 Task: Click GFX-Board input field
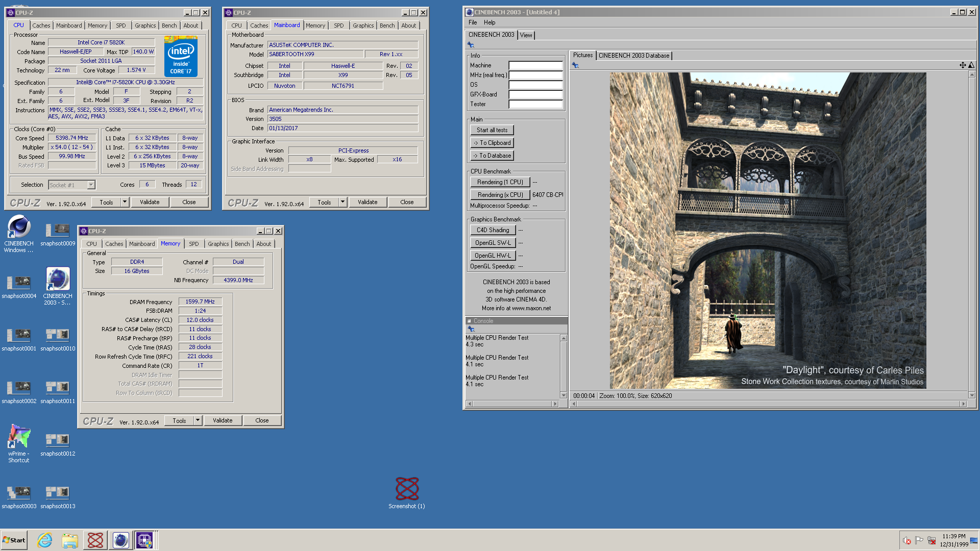pyautogui.click(x=535, y=94)
